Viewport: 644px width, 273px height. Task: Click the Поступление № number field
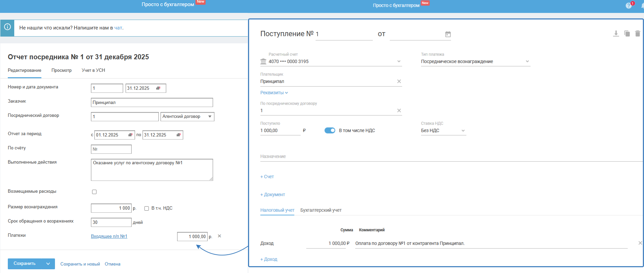[344, 34]
